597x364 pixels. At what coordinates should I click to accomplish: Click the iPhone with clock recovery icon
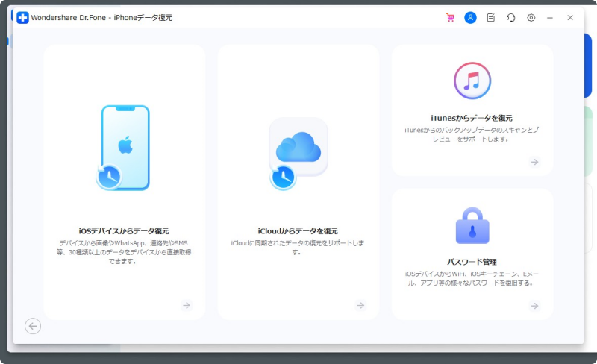click(122, 148)
